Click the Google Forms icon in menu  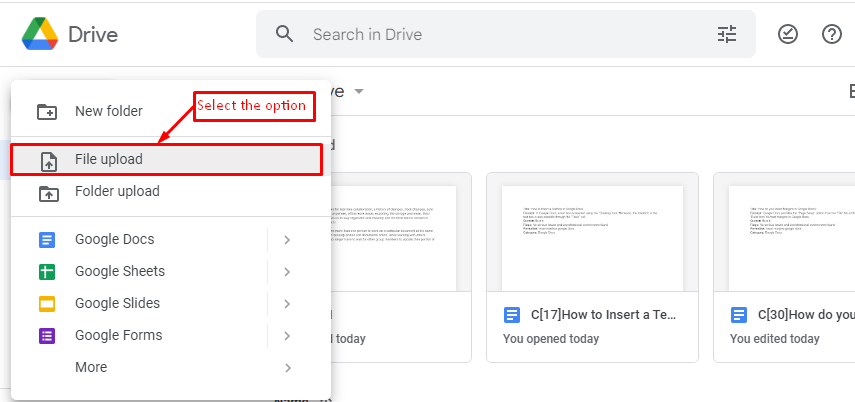coord(47,335)
